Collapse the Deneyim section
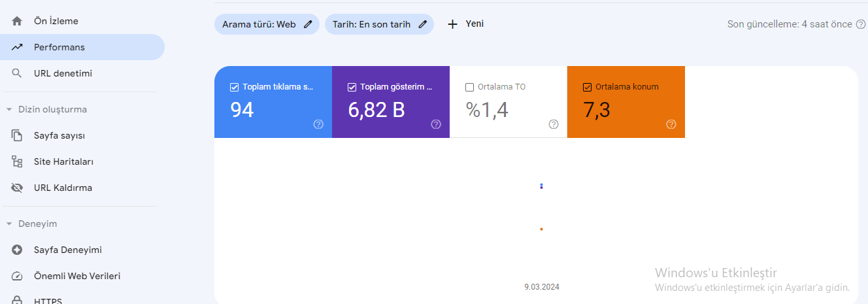 9,224
